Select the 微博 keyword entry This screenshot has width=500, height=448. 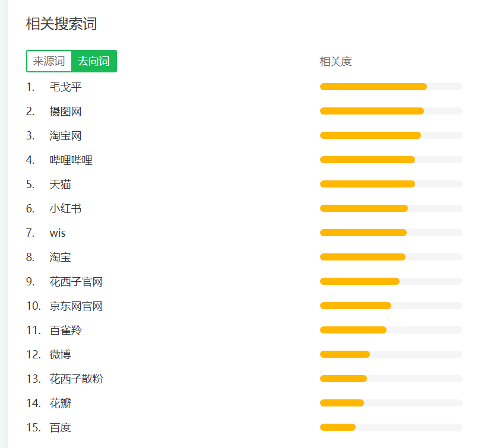coord(60,355)
